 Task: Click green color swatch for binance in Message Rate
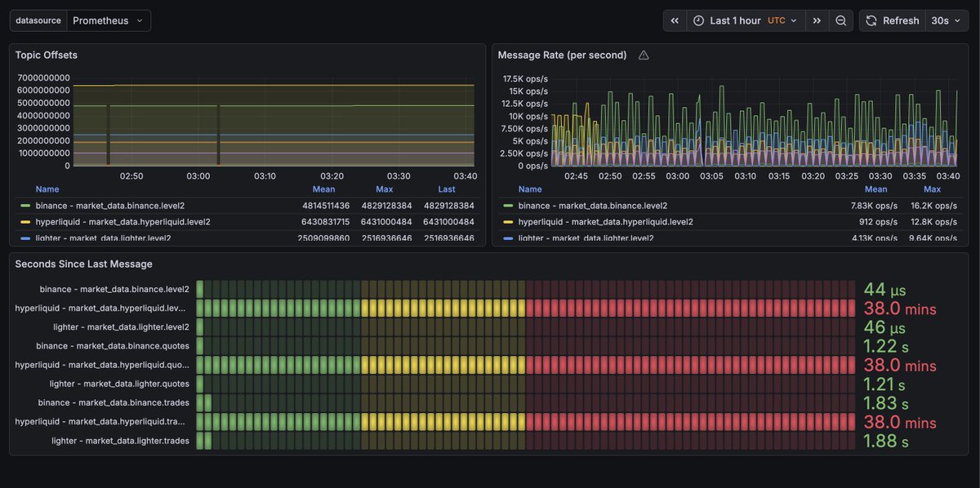pyautogui.click(x=509, y=206)
